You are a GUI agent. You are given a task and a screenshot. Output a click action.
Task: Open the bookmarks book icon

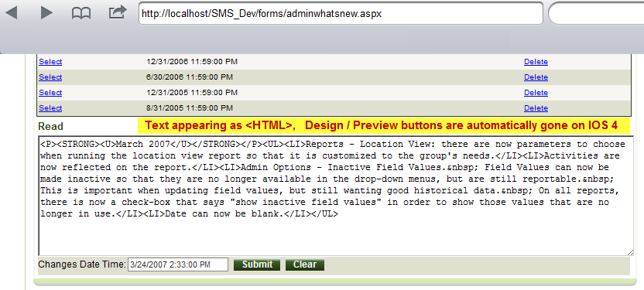tap(81, 13)
